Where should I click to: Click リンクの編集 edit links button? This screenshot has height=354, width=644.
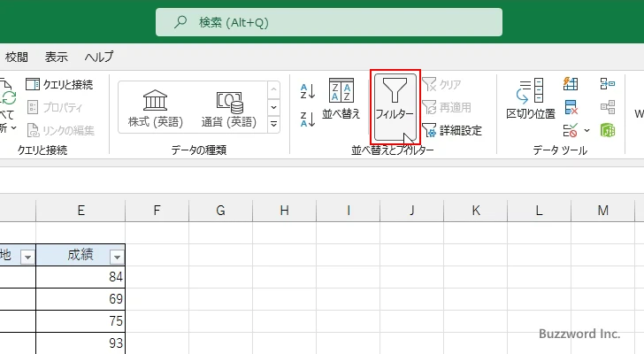pyautogui.click(x=61, y=131)
